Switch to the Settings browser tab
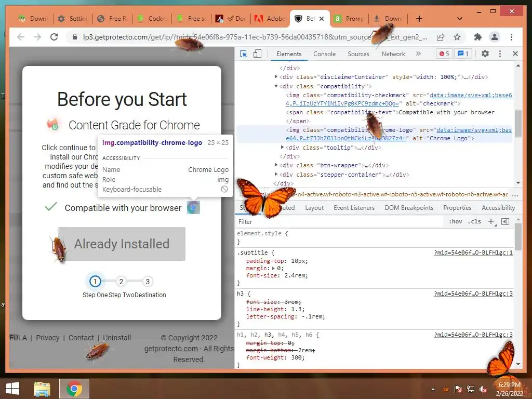This screenshot has width=532, height=399. (x=73, y=19)
